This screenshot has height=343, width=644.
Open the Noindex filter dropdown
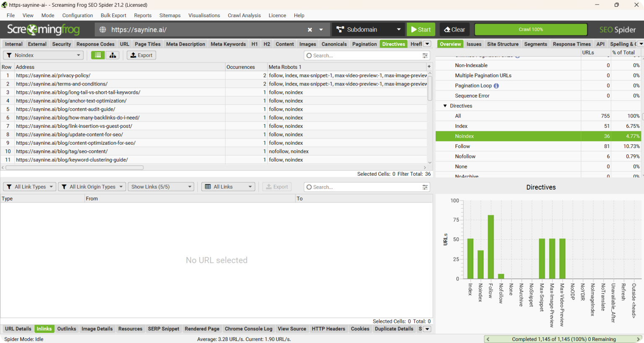pos(43,55)
